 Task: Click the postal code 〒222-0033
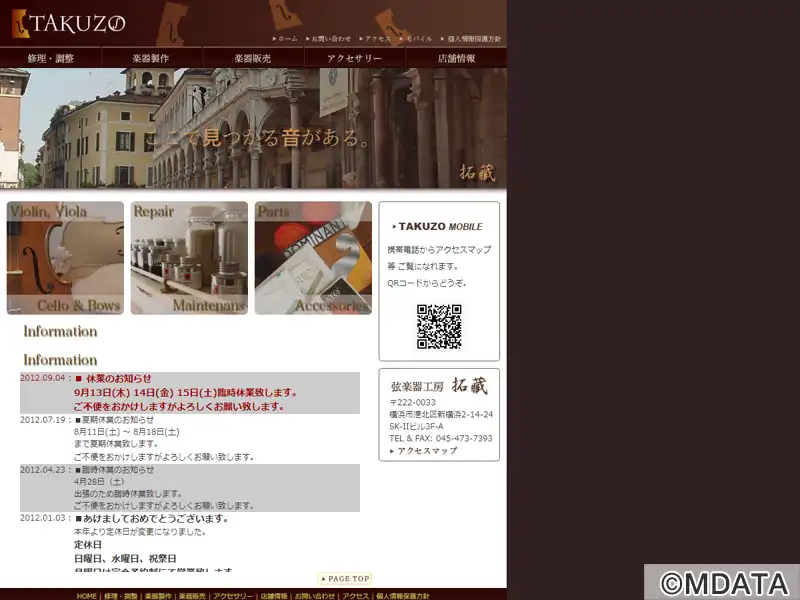click(412, 402)
